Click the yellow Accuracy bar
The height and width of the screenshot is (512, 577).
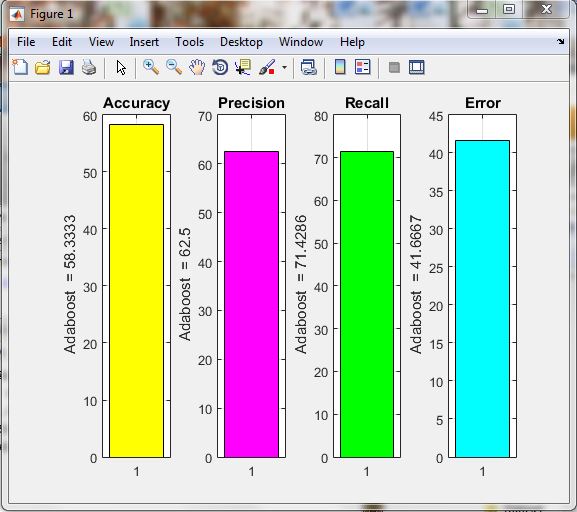pos(137,291)
